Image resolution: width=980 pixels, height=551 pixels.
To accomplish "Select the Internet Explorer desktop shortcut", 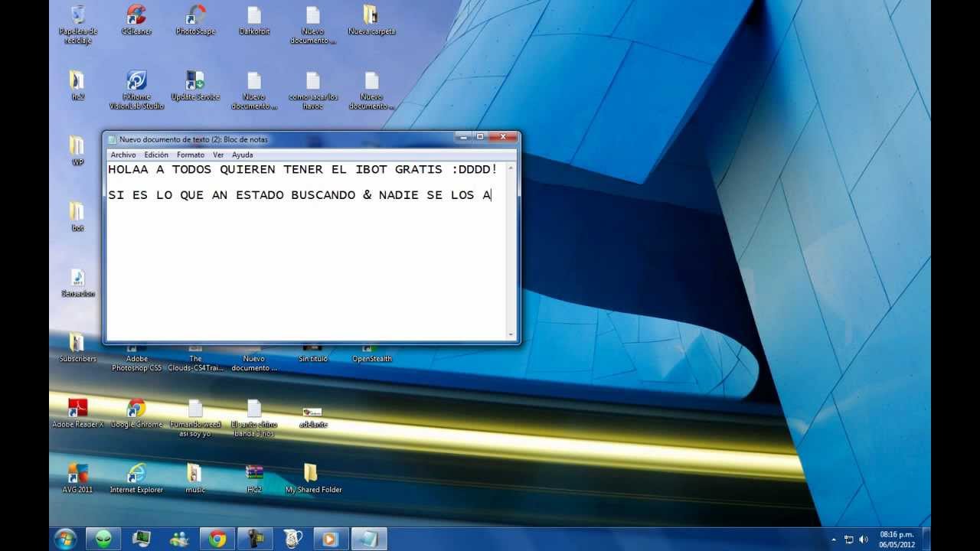I will pyautogui.click(x=136, y=478).
